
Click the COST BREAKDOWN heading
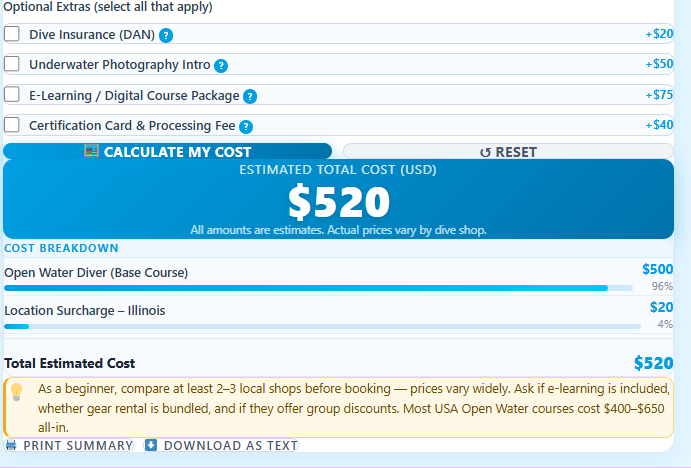[x=61, y=248]
